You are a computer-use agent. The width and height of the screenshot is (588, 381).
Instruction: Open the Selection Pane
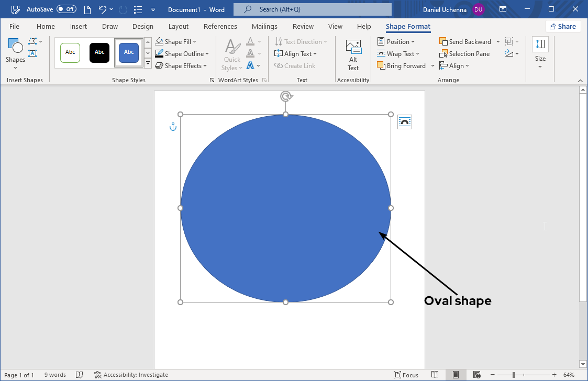(464, 53)
